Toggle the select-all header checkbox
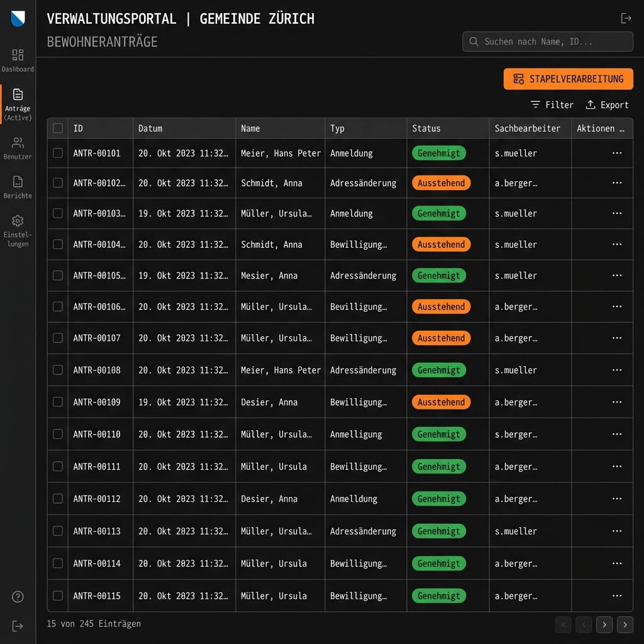Image resolution: width=644 pixels, height=644 pixels. point(58,128)
